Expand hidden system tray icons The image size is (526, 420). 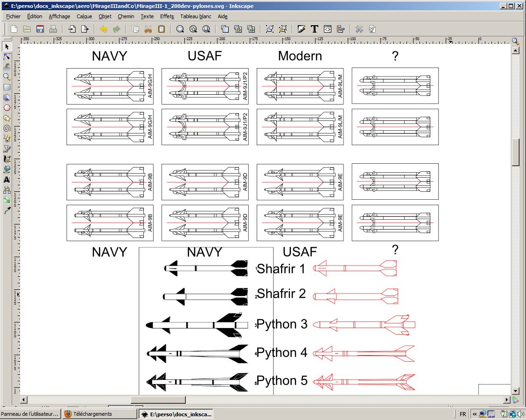(x=474, y=414)
